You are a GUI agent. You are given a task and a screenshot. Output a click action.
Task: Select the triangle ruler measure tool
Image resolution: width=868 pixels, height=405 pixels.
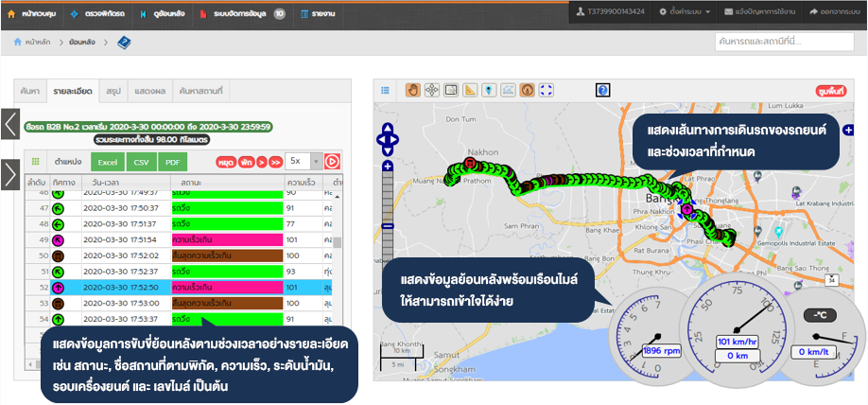(x=470, y=90)
